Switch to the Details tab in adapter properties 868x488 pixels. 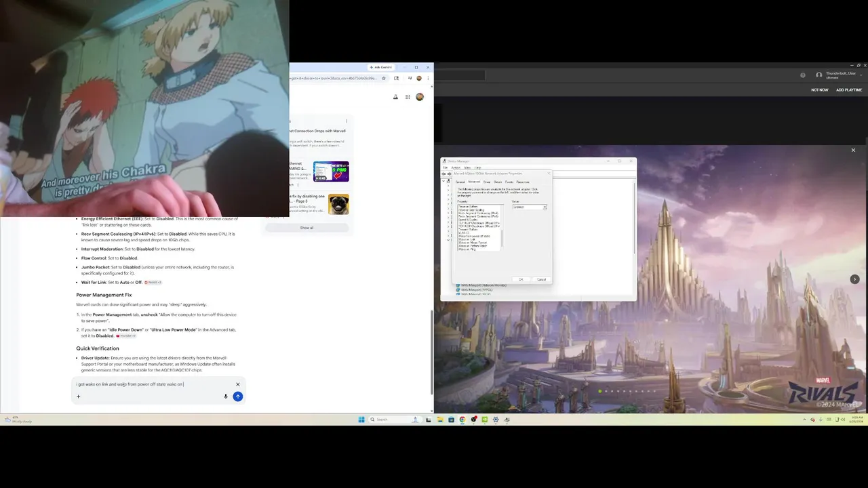point(498,182)
